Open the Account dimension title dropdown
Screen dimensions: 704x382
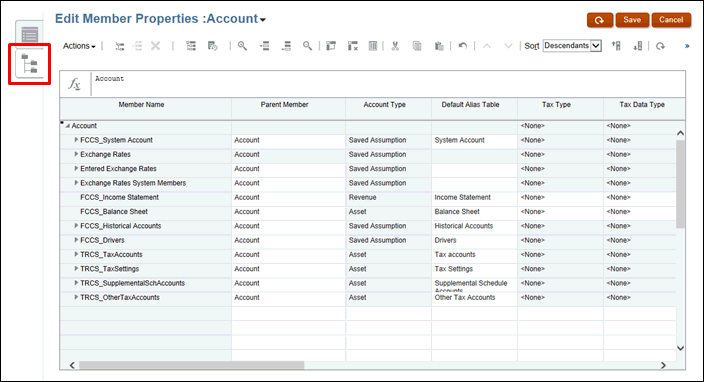[263, 20]
